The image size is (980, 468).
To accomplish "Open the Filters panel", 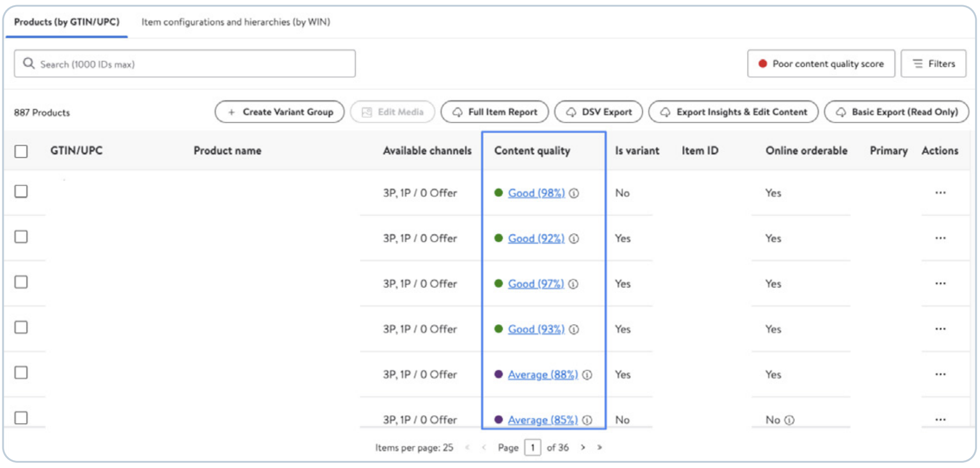I will click(x=933, y=63).
